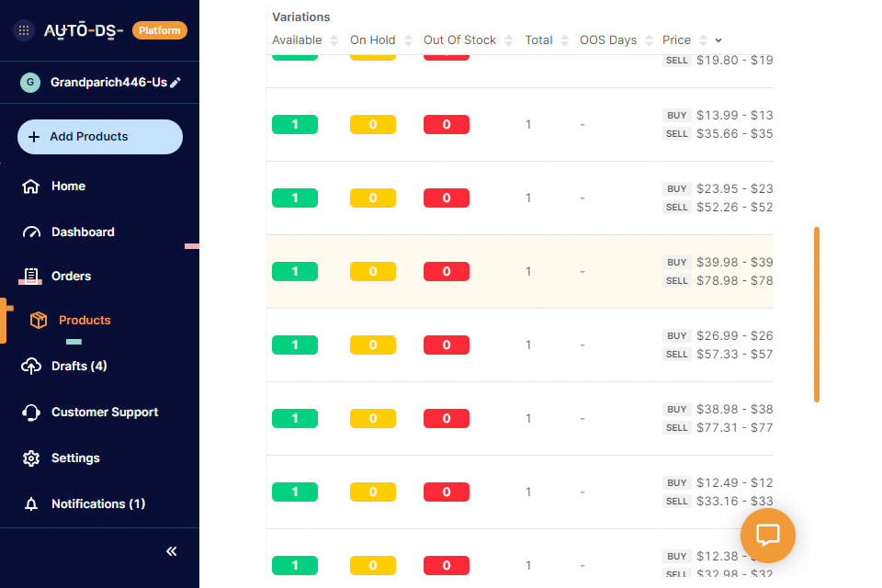Click the Dashboard gauge icon

(31, 232)
